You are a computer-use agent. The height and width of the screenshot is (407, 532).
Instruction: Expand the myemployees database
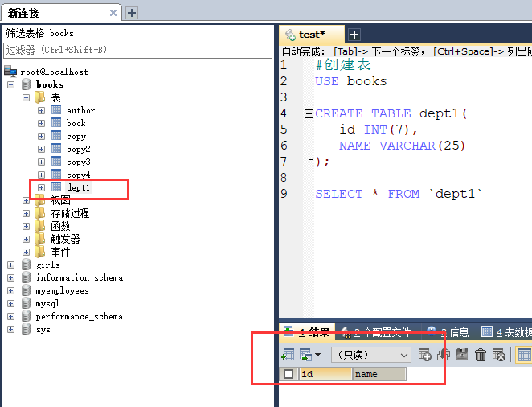[x=11, y=291]
